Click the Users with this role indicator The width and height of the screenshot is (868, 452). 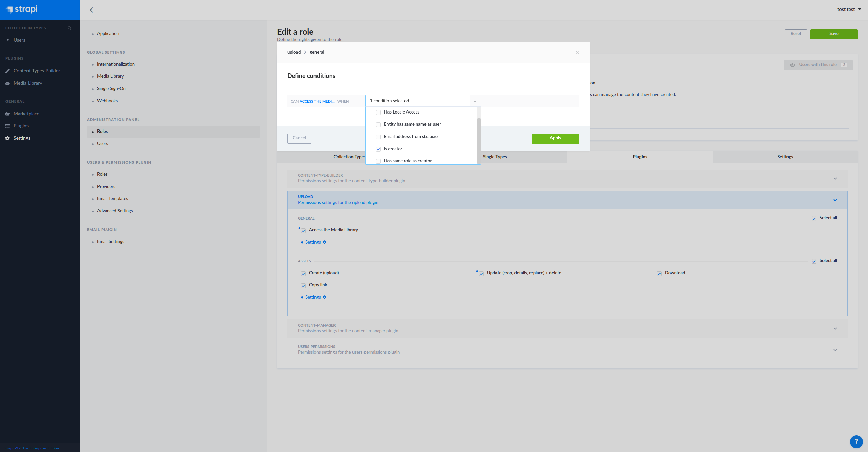coord(818,65)
